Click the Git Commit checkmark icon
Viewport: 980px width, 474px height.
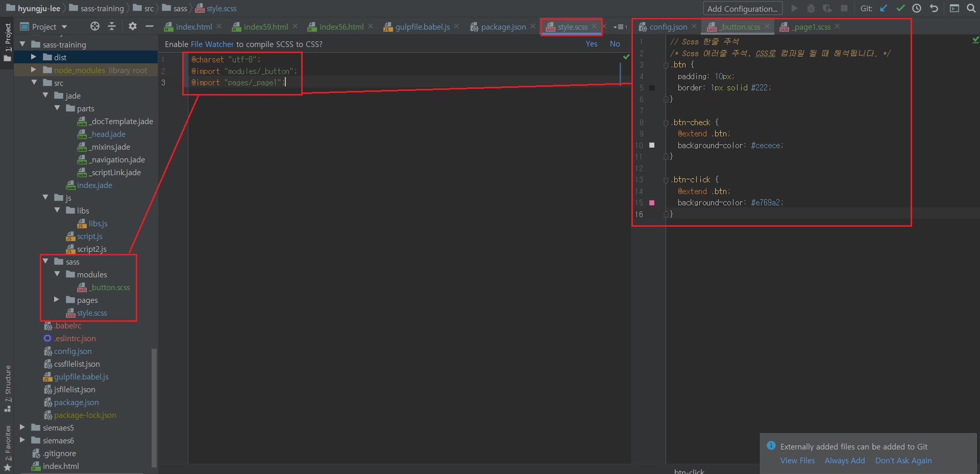click(900, 8)
